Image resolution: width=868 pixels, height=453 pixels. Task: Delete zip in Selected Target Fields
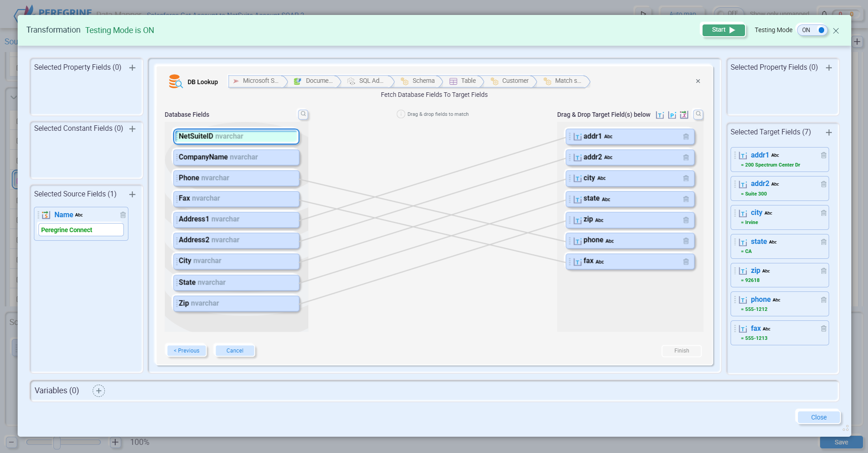click(824, 271)
